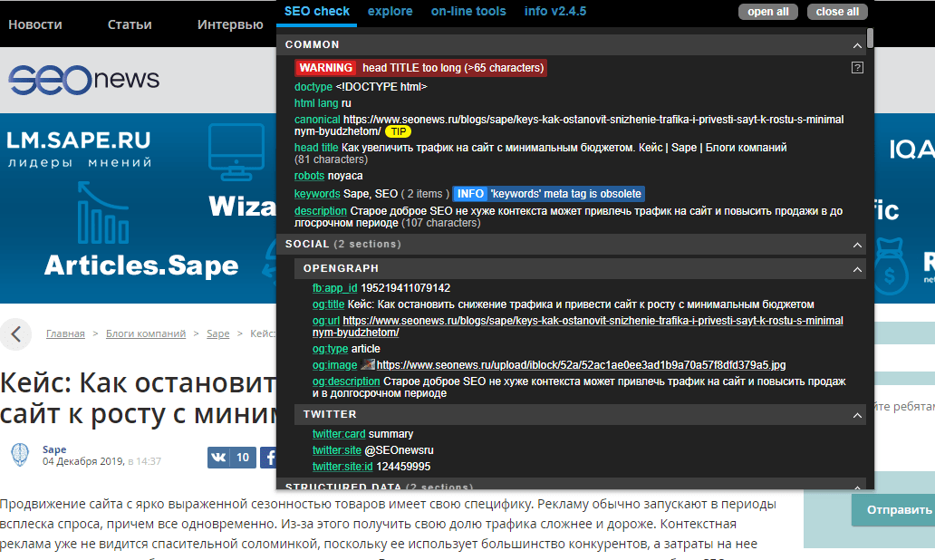Open the info v2.4.5 tab
This screenshot has height=560, width=935.
point(555,12)
